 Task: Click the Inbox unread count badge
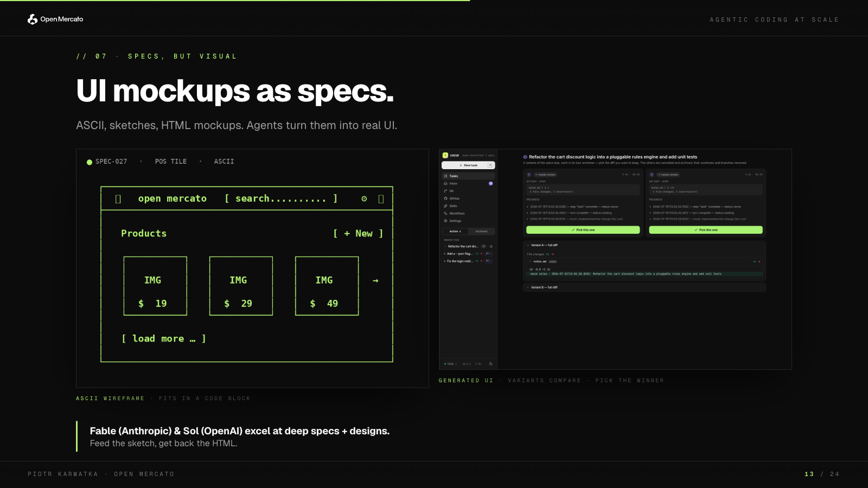click(491, 183)
